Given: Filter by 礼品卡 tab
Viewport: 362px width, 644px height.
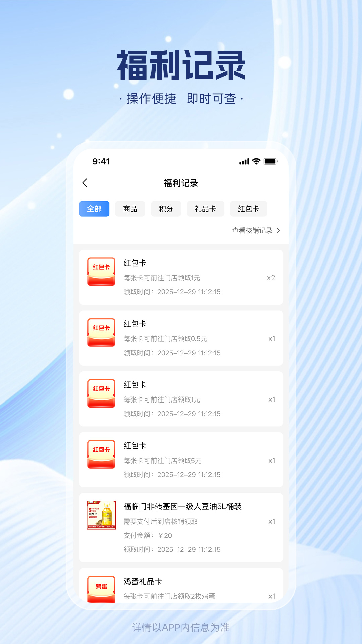Looking at the screenshot, I should click(205, 209).
